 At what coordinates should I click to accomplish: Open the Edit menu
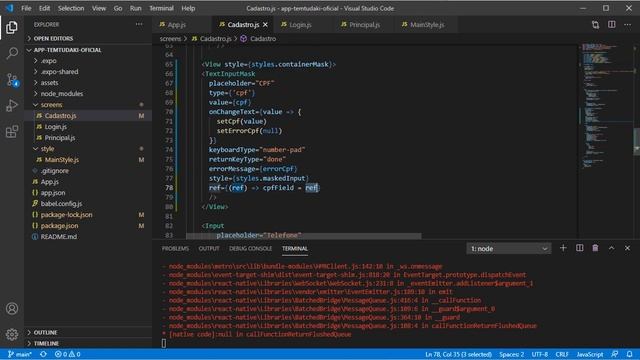[44, 8]
